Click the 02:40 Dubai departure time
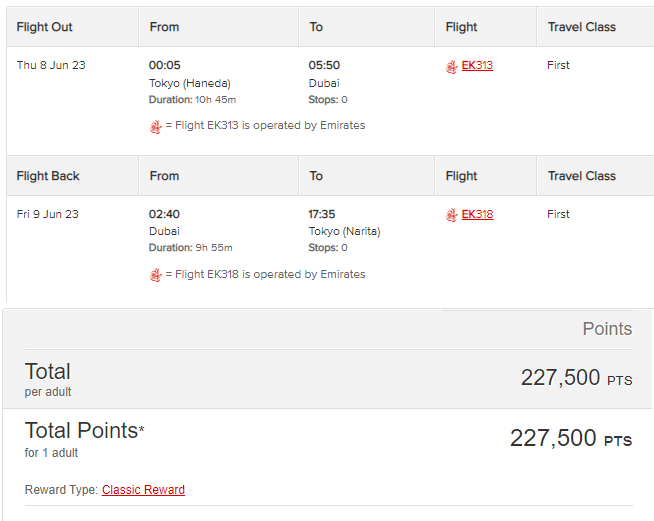The image size is (654, 521). click(x=164, y=214)
